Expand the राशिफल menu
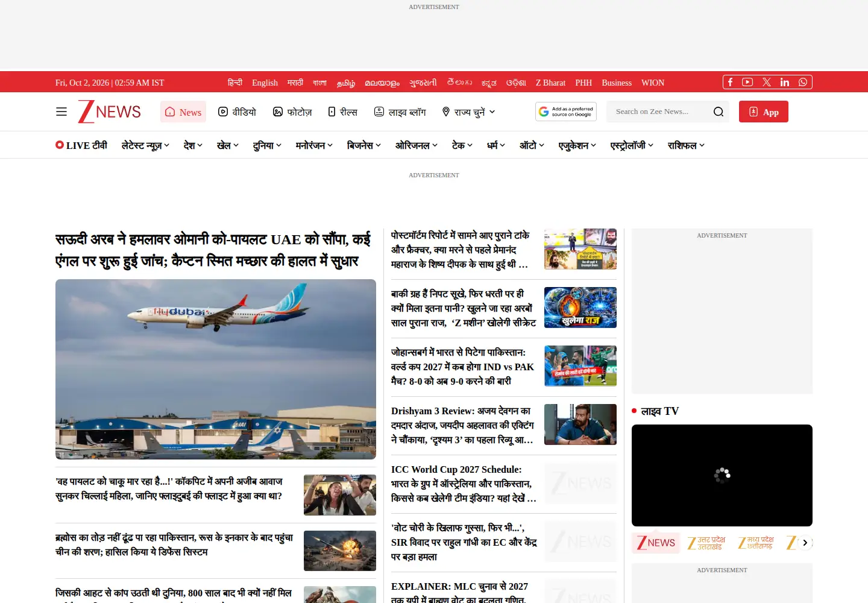The height and width of the screenshot is (603, 868). click(x=686, y=145)
